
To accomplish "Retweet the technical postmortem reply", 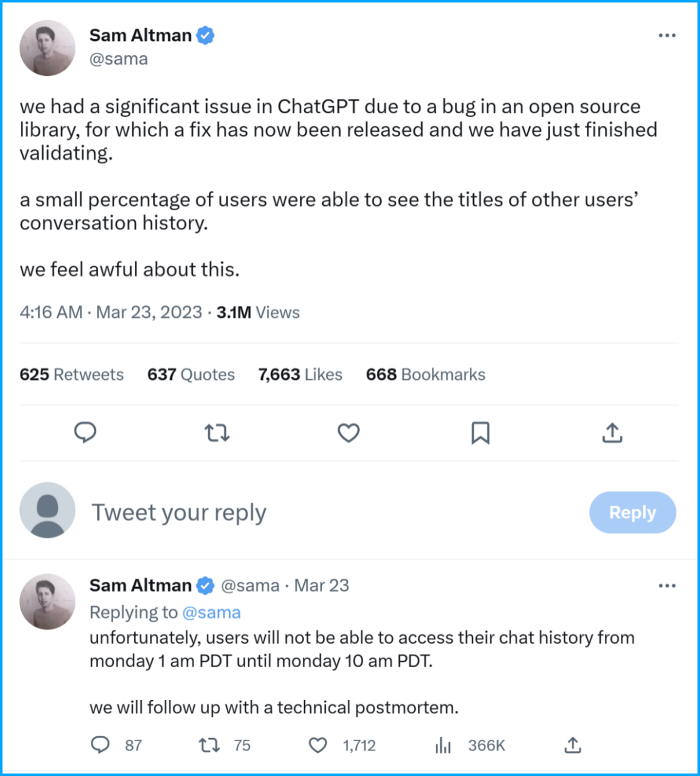I will 209,745.
